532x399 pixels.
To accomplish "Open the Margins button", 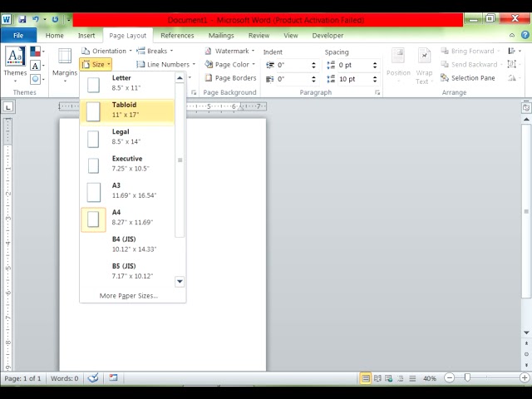I will pyautogui.click(x=65, y=65).
